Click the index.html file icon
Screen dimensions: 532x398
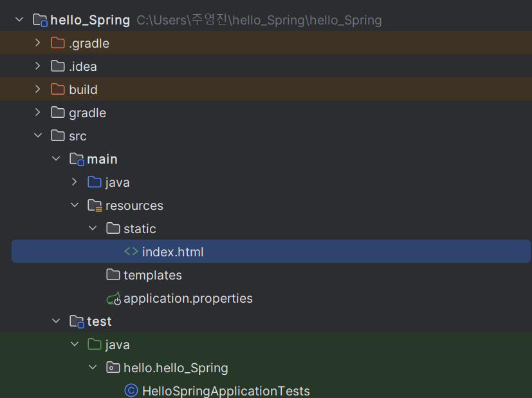pyautogui.click(x=131, y=252)
